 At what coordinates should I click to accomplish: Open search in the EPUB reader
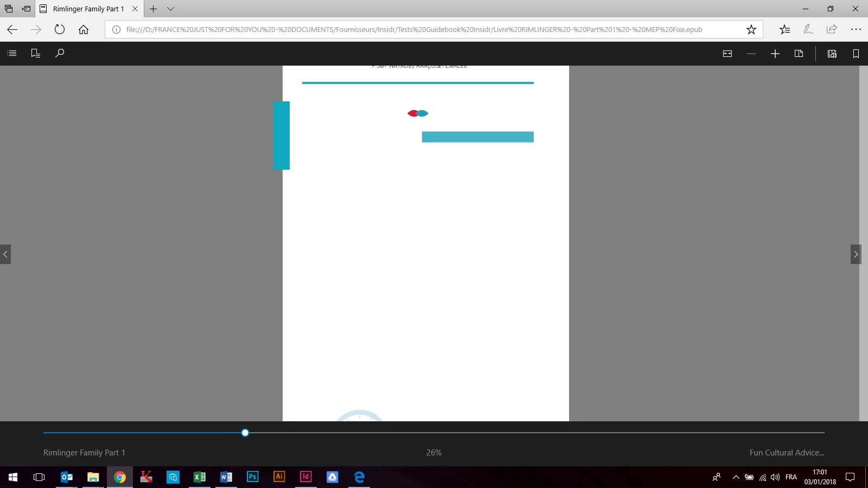click(x=60, y=53)
